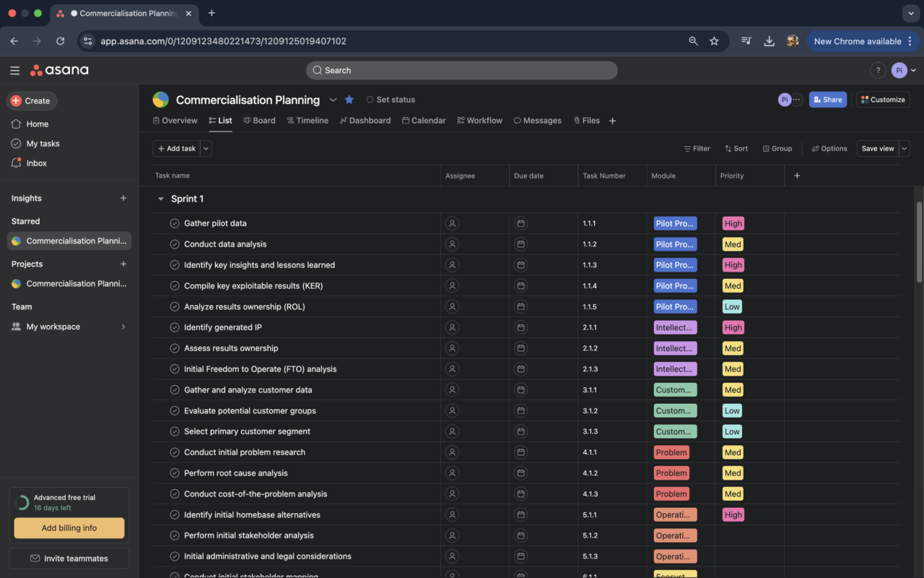Click Add billing info button
Screen dimensions: 924x578
pyautogui.click(x=69, y=528)
